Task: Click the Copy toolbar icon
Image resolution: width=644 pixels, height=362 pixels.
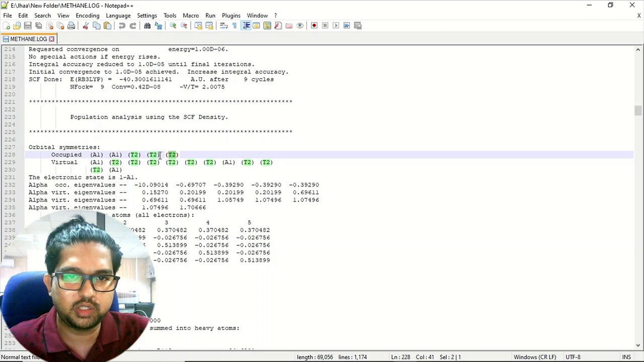Action: click(x=97, y=26)
